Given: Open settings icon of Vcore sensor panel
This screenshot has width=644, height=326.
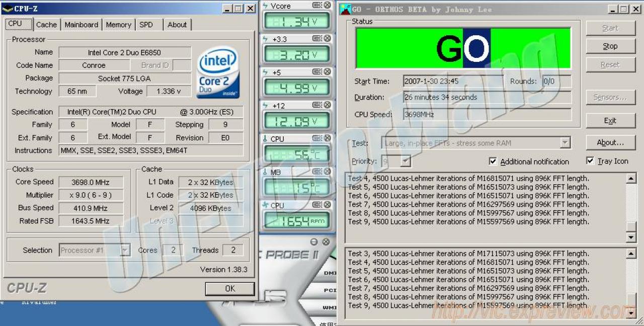Looking at the screenshot, I should (317, 6).
